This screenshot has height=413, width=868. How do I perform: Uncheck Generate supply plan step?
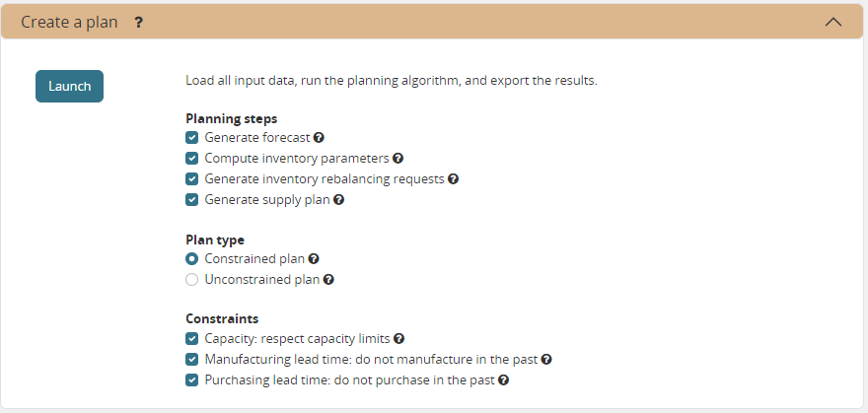[x=192, y=199]
